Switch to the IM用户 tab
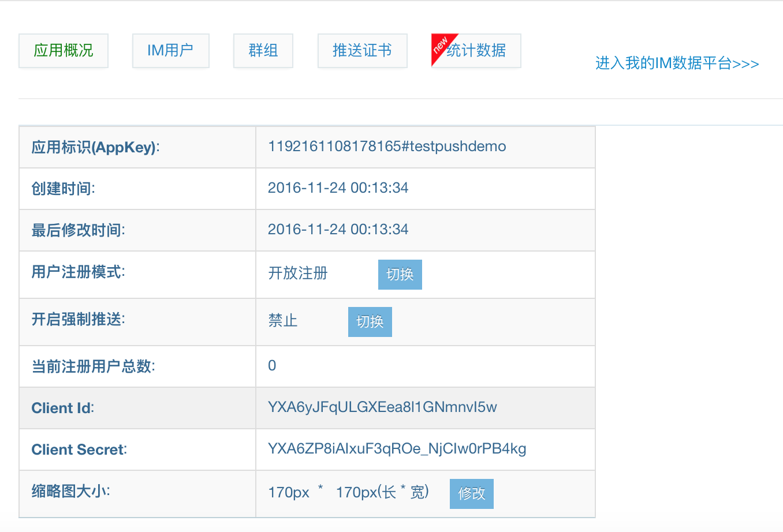The height and width of the screenshot is (532, 783). 170,51
